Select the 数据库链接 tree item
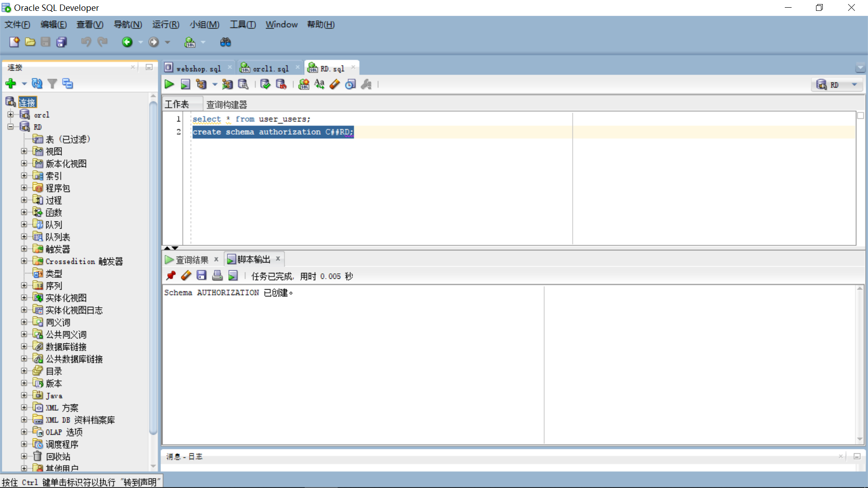The width and height of the screenshot is (868, 488). coord(66,347)
